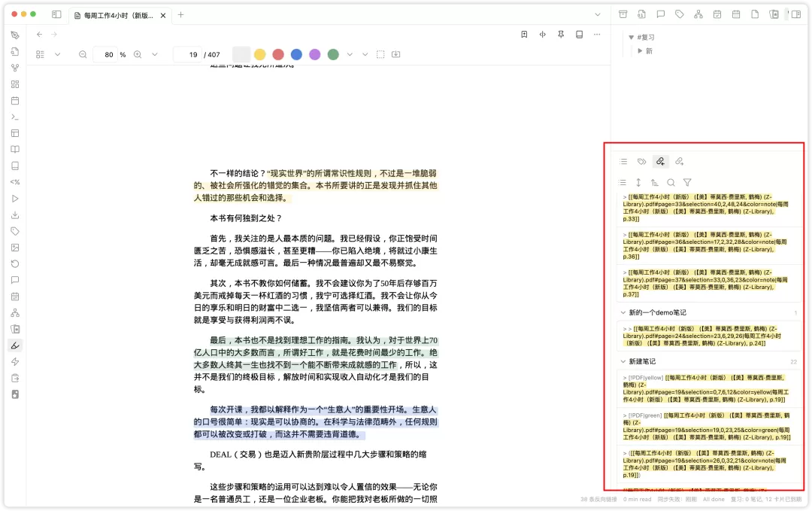
Task: Select the gray default color swatch
Action: (x=241, y=54)
